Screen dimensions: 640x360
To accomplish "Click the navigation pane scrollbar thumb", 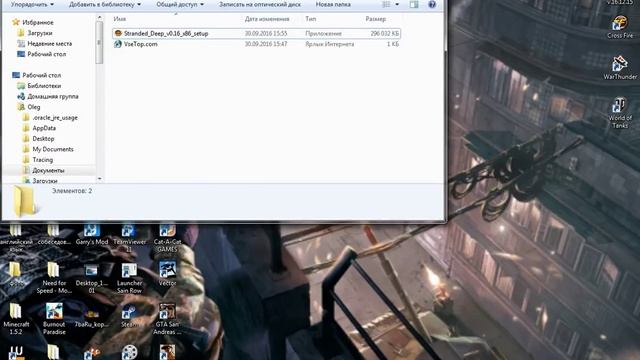I will click(x=99, y=42).
